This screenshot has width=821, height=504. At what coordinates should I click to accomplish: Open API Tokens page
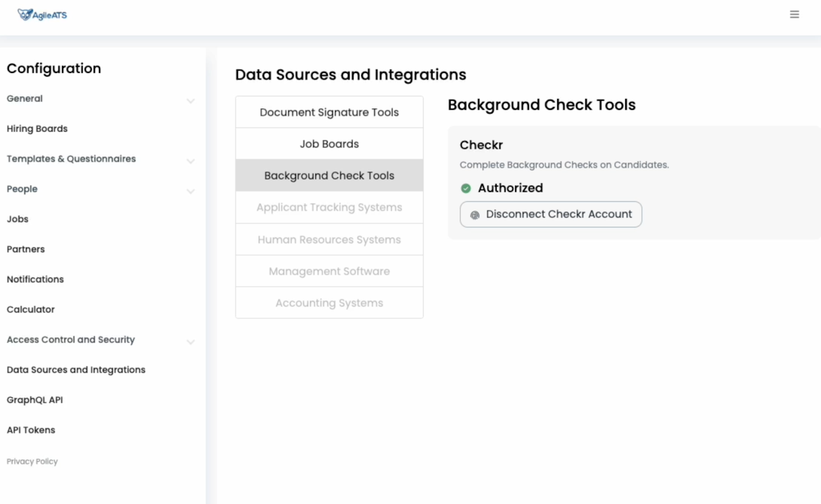31,430
